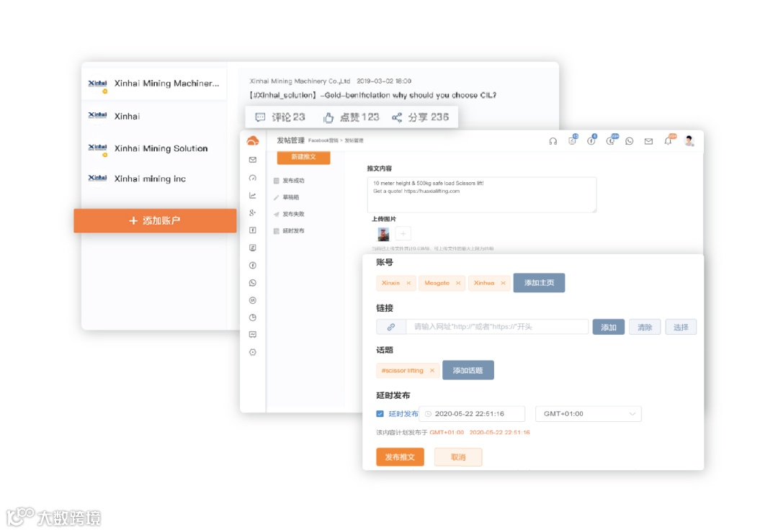Click the 选择 button

pos(681,328)
